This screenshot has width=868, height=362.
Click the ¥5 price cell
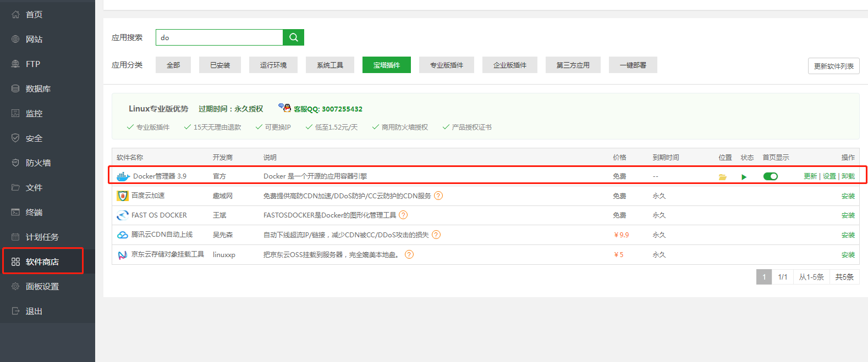[x=618, y=255]
